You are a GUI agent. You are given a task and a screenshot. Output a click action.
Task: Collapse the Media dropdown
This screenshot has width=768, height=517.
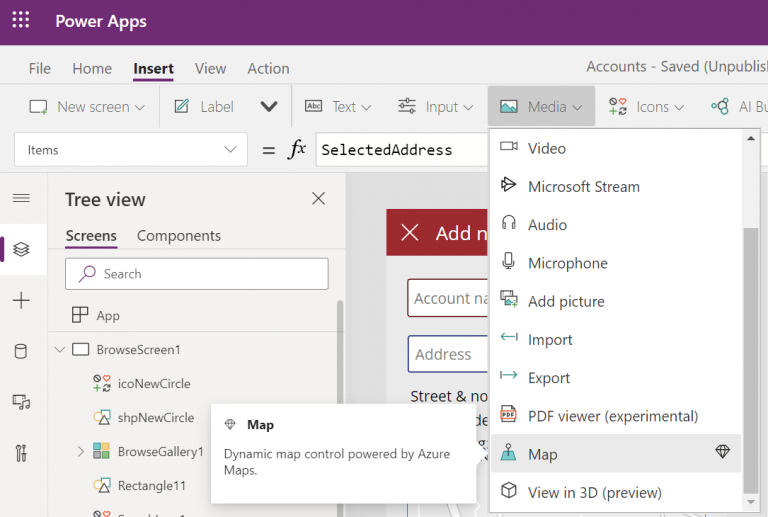click(541, 106)
